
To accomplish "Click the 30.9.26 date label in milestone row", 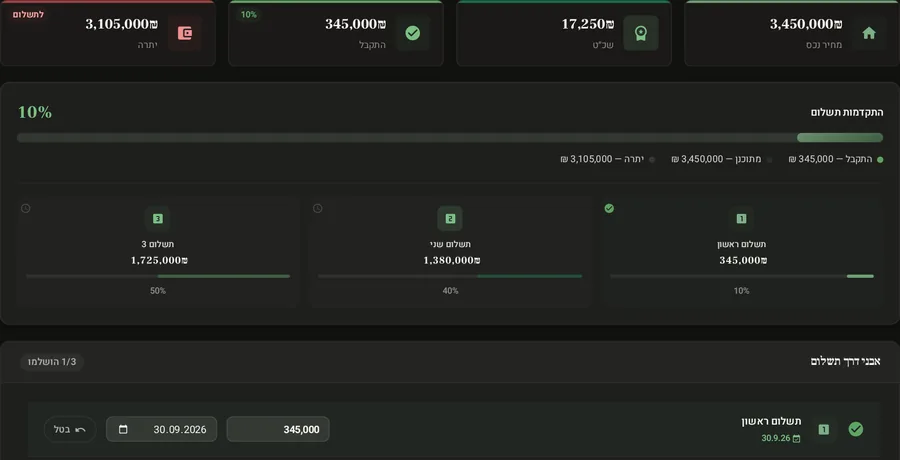I will coord(775,439).
